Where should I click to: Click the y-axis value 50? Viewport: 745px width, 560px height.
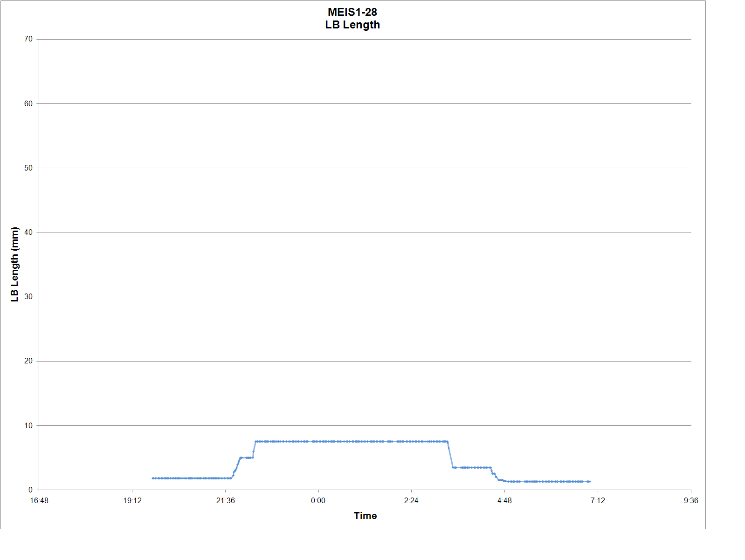click(x=28, y=168)
